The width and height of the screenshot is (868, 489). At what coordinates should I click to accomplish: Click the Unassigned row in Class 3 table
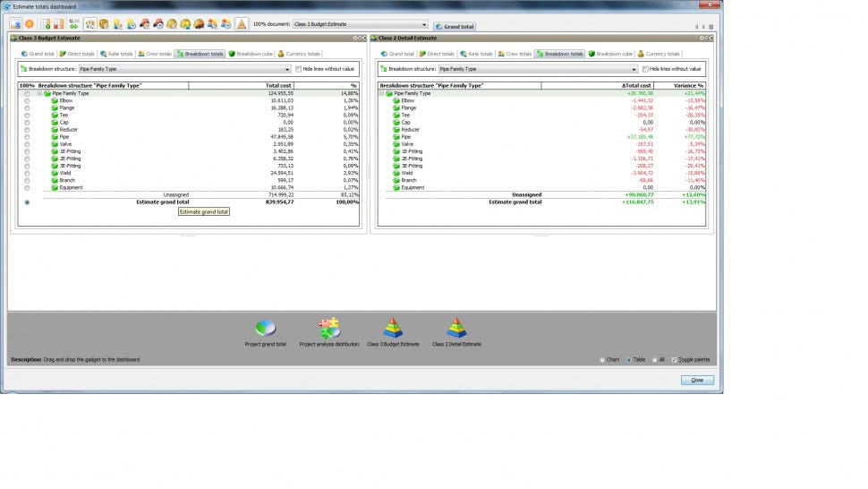coord(188,195)
